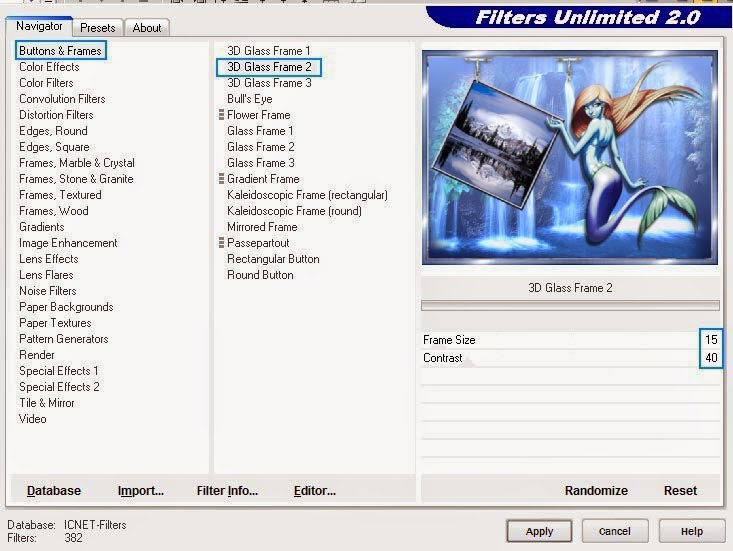Screen dimensions: 733x551
Task: Select Edges, Round category
Action: click(53, 131)
